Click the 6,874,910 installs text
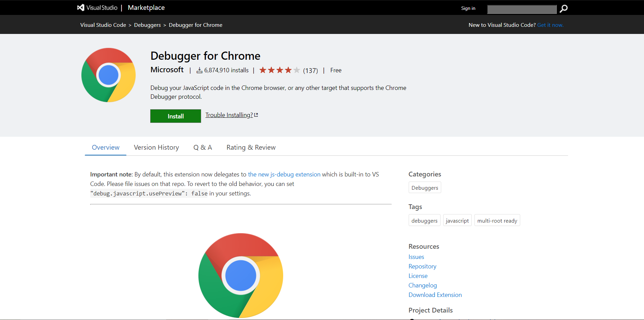This screenshot has height=320, width=644. tap(227, 70)
